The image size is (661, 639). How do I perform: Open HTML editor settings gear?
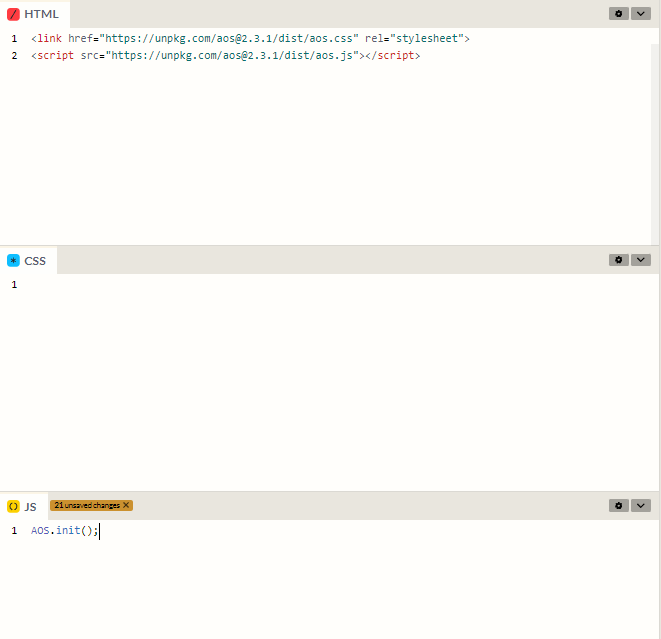pos(618,13)
